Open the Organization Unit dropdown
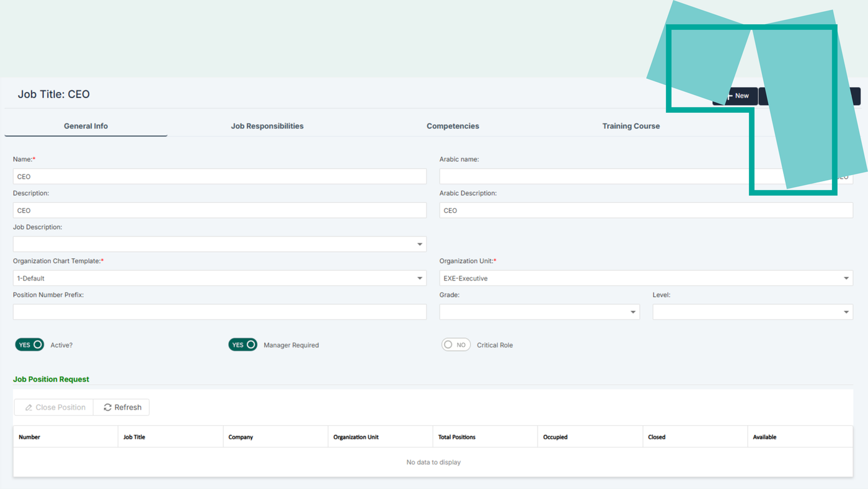The width and height of the screenshot is (868, 489). click(846, 279)
